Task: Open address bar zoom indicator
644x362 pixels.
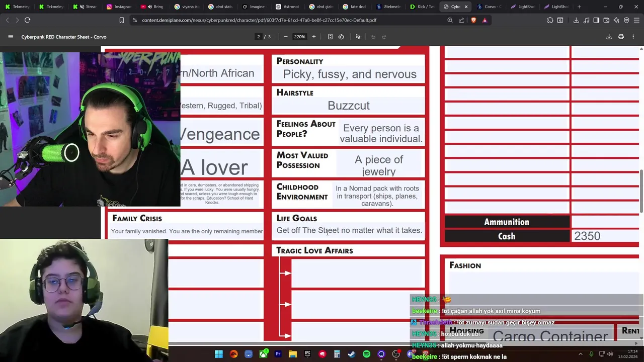Action: pos(450,20)
